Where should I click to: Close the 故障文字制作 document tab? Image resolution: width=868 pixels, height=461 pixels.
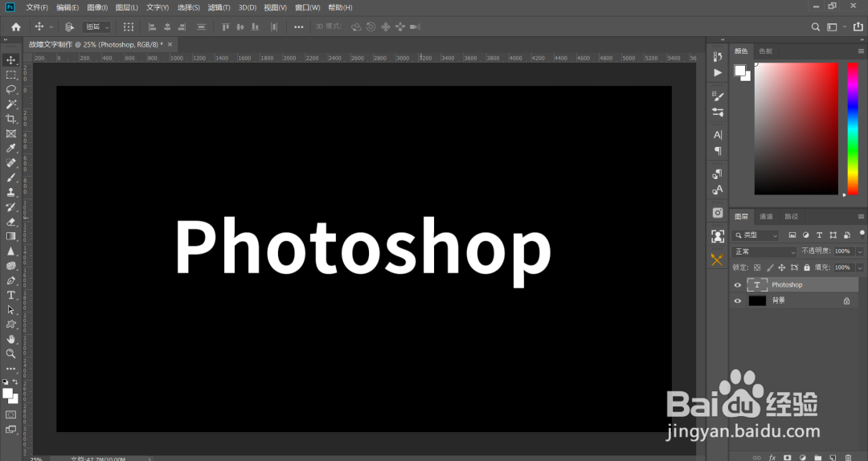click(170, 44)
